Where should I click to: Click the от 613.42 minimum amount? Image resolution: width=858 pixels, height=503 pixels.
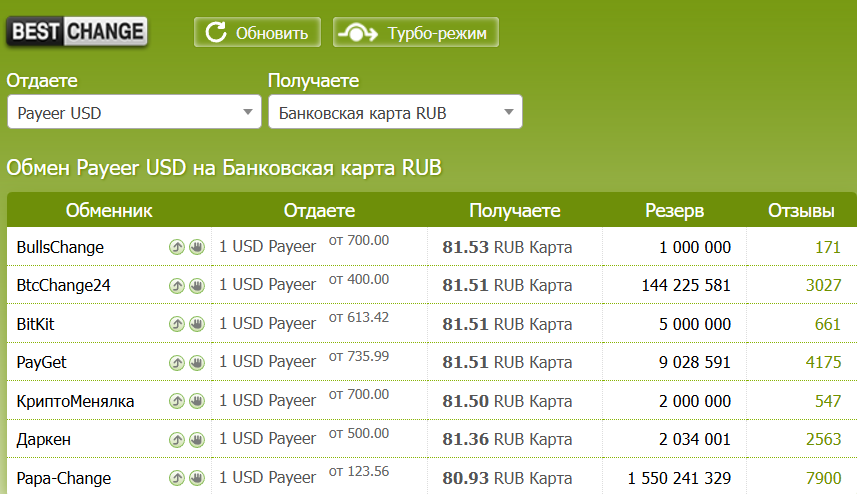359,317
